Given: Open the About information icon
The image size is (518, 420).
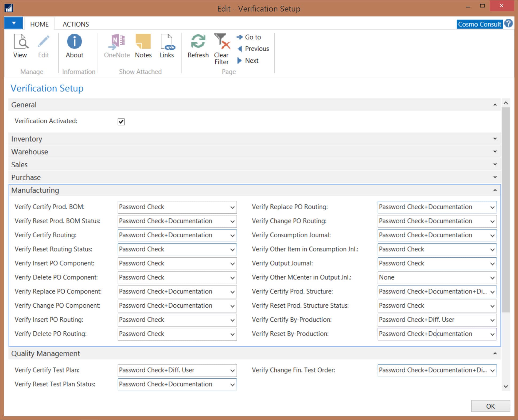Looking at the screenshot, I should click(74, 45).
